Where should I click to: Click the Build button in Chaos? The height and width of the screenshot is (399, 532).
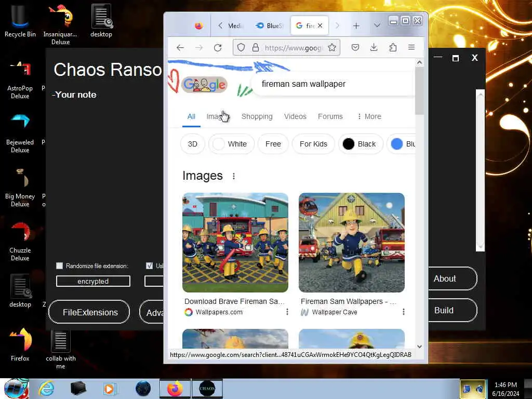453,310
